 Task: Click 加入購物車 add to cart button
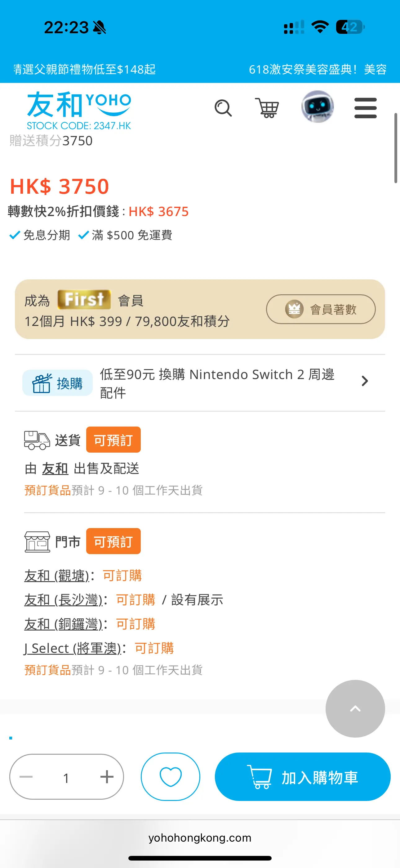(x=302, y=777)
